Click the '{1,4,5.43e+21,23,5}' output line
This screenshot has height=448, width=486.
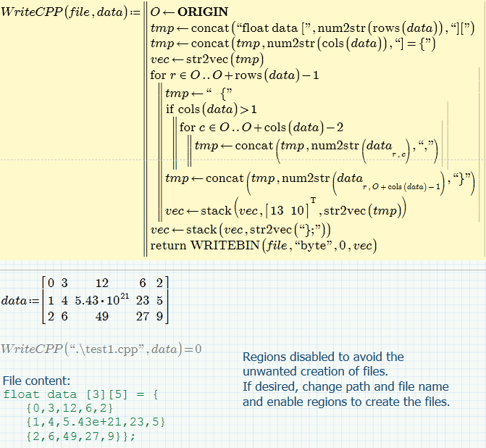click(96, 422)
